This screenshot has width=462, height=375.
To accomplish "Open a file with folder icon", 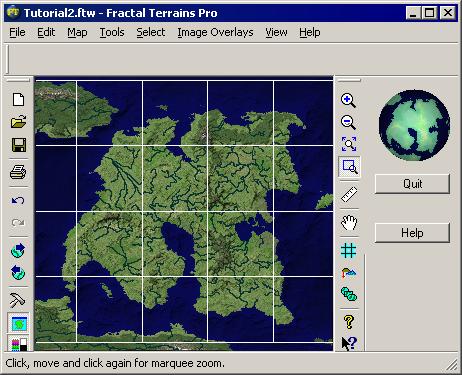I will click(18, 122).
